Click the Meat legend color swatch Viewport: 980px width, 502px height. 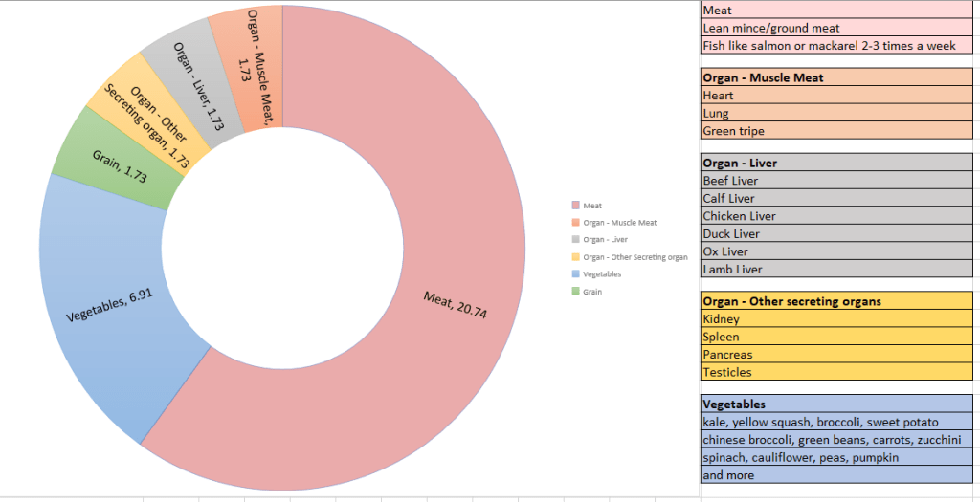click(x=574, y=206)
